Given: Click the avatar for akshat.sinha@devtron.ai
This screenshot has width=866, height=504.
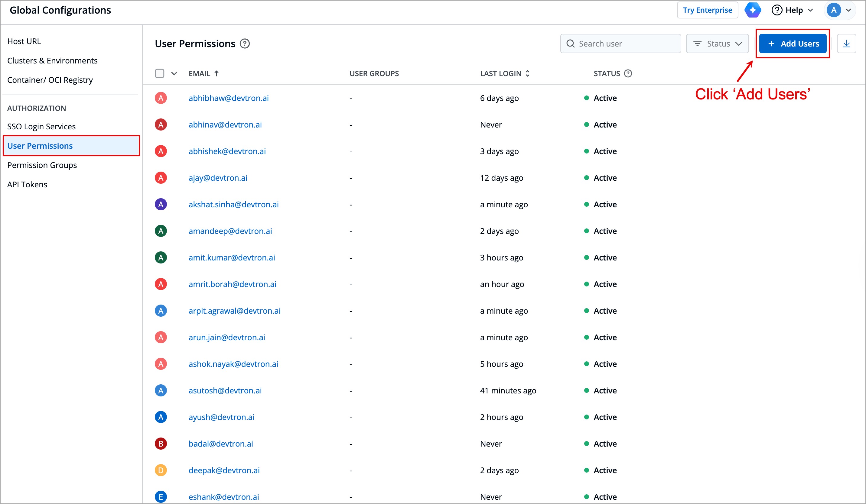Looking at the screenshot, I should click(161, 204).
